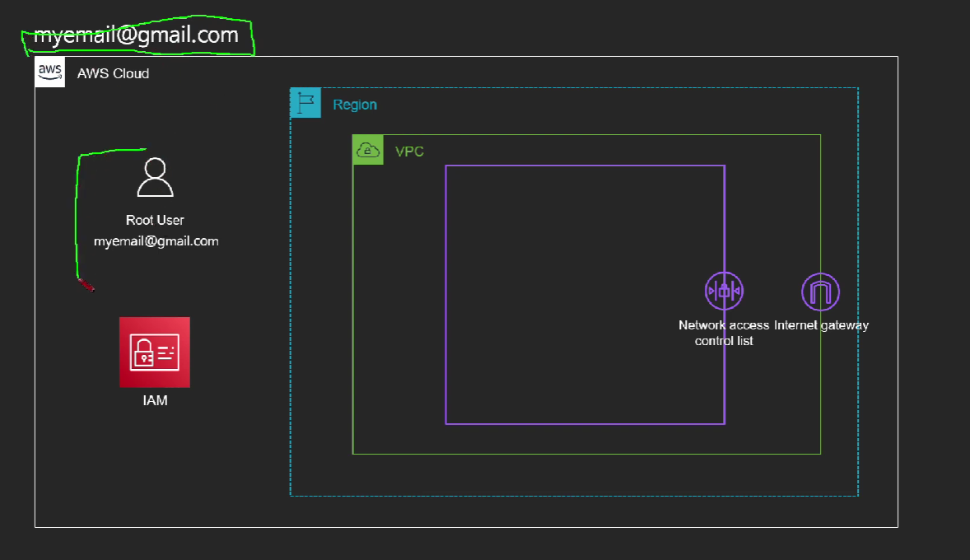This screenshot has width=970, height=560.
Task: Click the 'IAM' caption text
Action: pyautogui.click(x=156, y=400)
